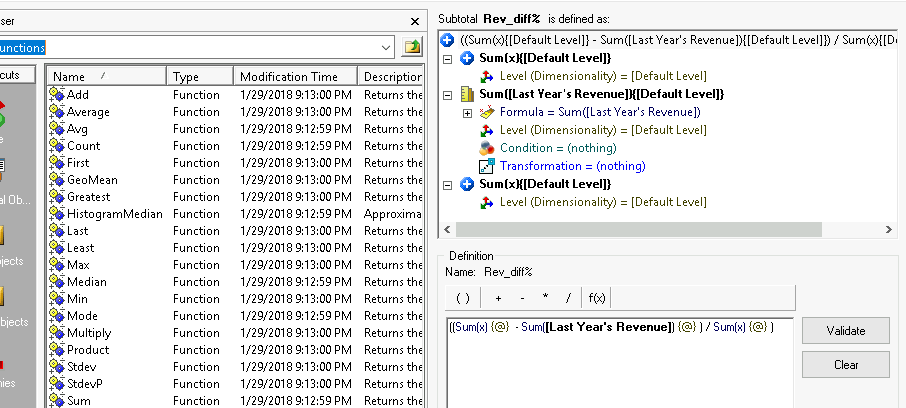
Task: Open the f(x) function picker
Action: [597, 298]
